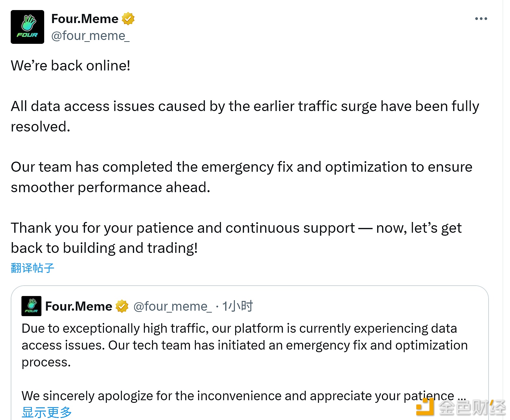Click the Four.Meme profile avatar at top
Screen dimensions: 510x420
point(27,27)
